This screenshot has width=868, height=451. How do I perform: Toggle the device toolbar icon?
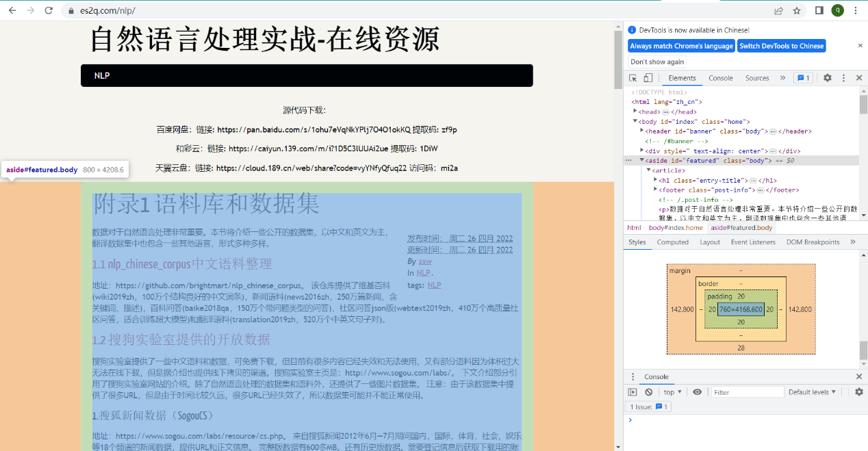click(648, 78)
